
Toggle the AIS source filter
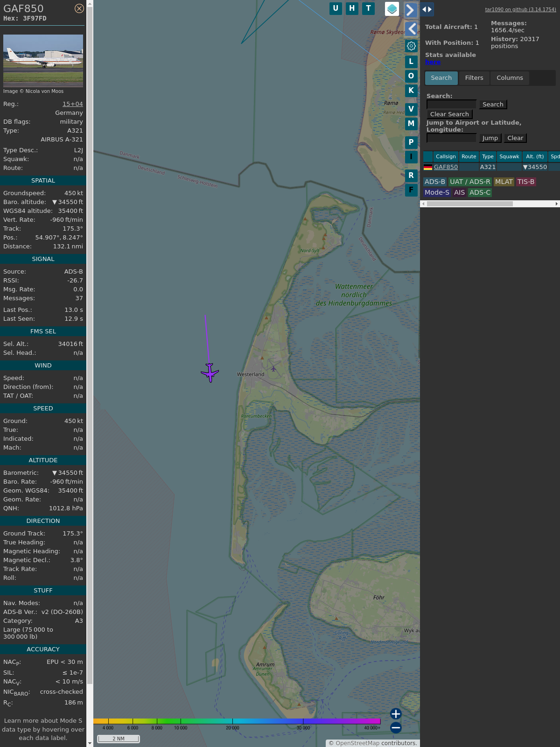pos(460,193)
